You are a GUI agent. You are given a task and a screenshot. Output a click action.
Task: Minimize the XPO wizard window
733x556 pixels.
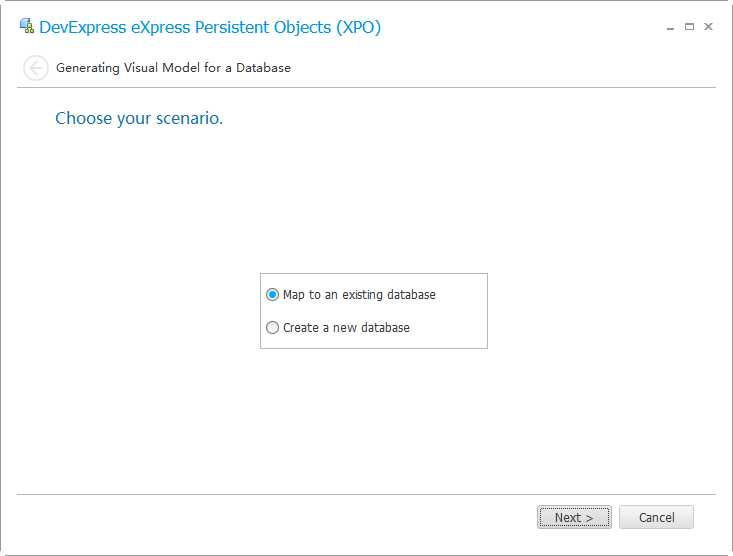(670, 27)
